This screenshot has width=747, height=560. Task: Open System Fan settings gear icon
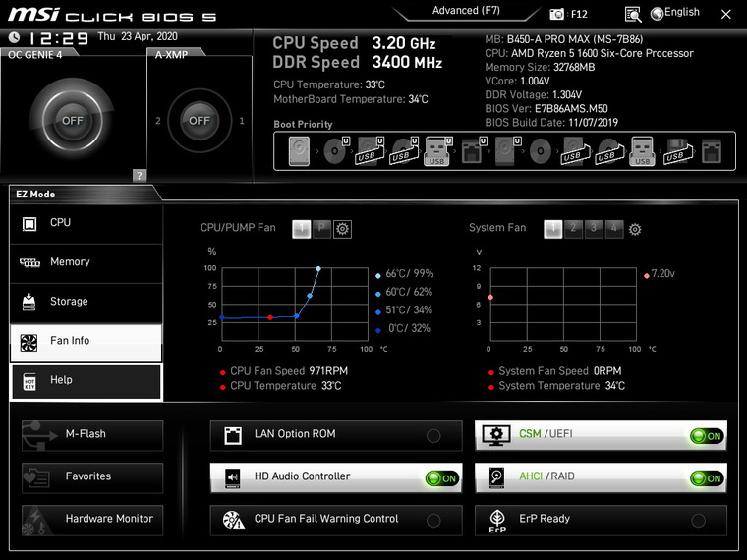click(x=635, y=230)
